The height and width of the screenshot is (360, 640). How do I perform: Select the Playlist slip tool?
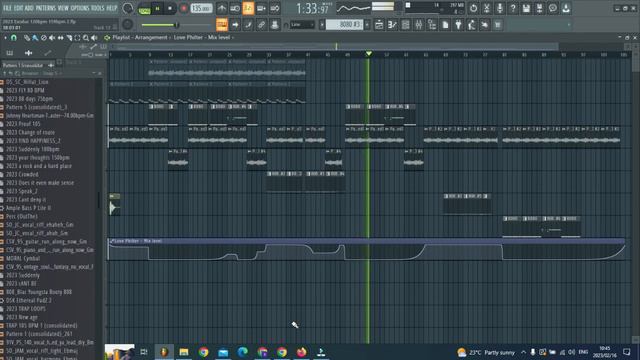pyautogui.click(x=60, y=38)
